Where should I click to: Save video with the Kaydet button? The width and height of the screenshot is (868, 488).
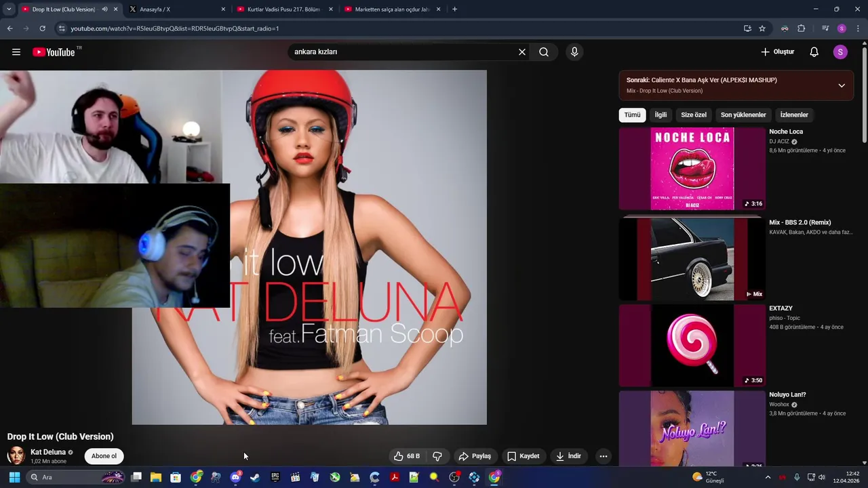tap(524, 456)
